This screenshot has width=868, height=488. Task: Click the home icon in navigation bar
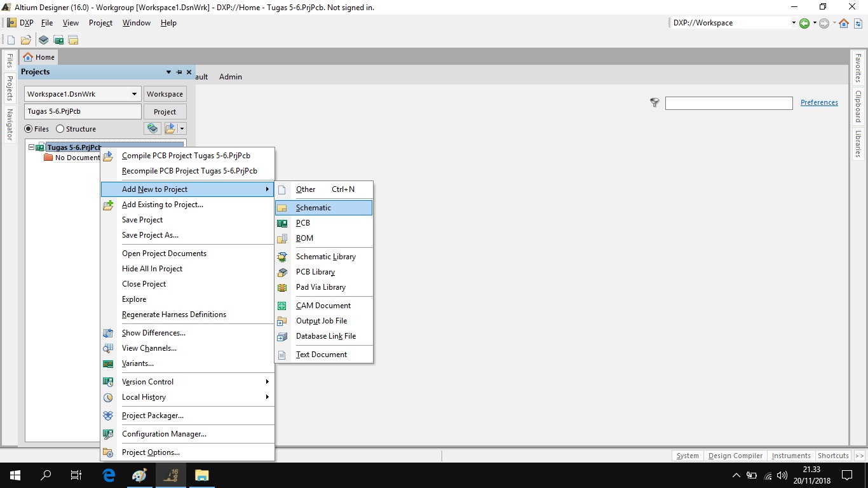point(844,23)
